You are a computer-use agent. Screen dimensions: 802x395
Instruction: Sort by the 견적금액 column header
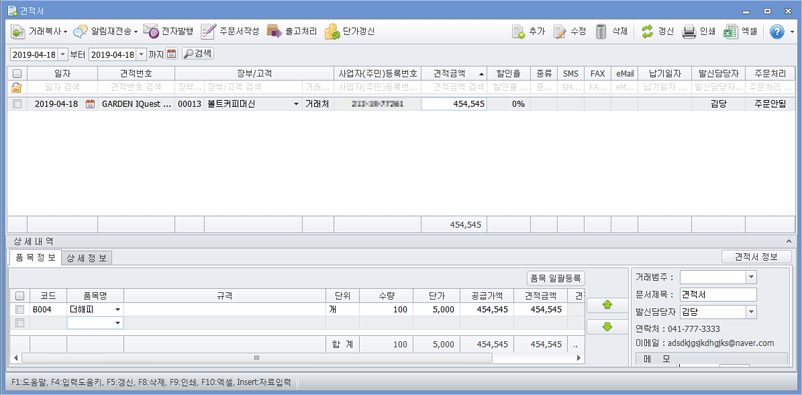click(x=454, y=74)
